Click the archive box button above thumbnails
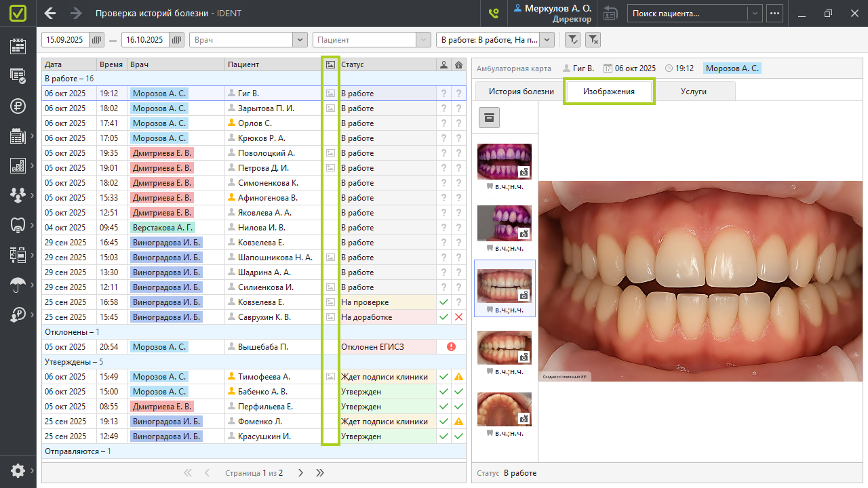Image resolution: width=868 pixels, height=488 pixels. [490, 117]
